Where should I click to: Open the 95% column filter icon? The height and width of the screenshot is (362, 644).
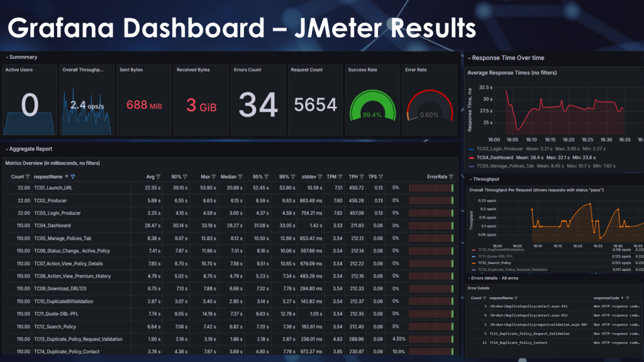click(x=267, y=177)
